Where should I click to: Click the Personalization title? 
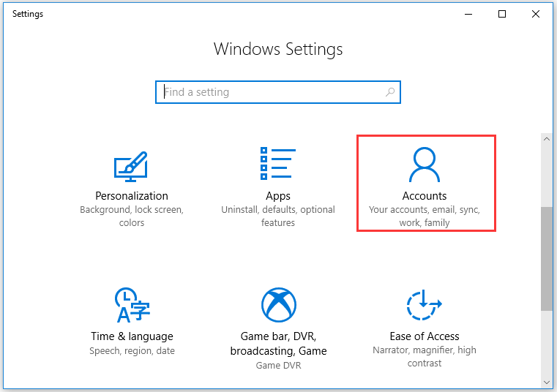click(x=132, y=196)
